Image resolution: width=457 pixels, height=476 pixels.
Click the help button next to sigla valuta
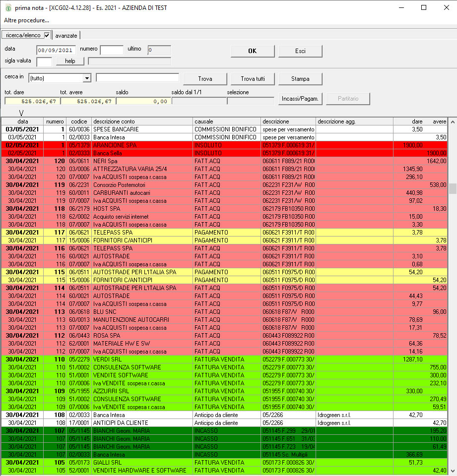[x=70, y=61]
